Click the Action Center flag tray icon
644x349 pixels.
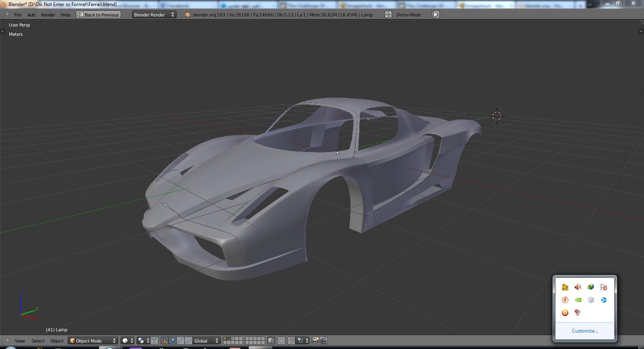[603, 287]
